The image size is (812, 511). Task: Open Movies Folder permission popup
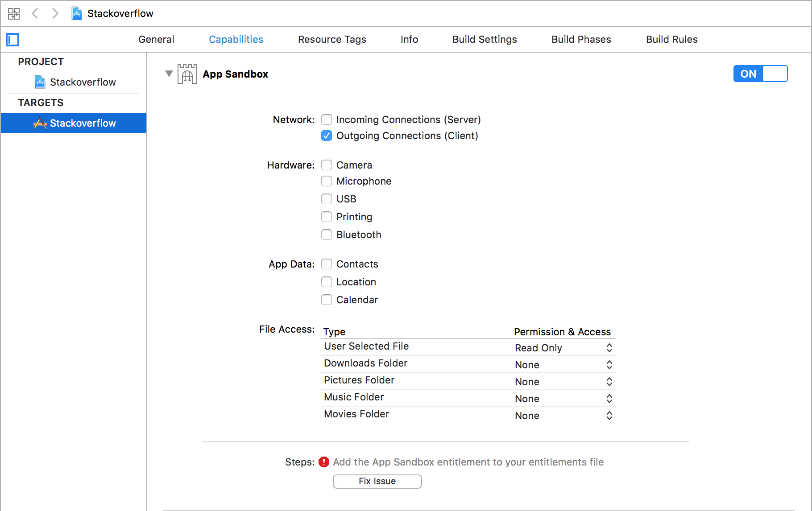pos(564,416)
